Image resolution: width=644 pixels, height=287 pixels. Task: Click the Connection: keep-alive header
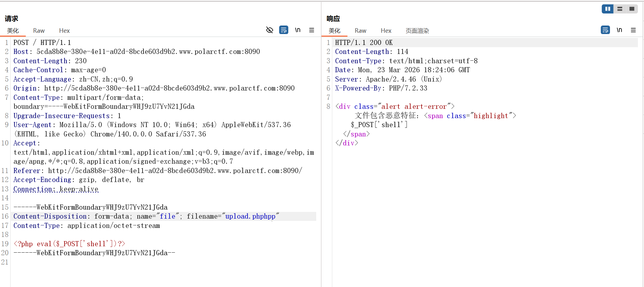56,189
